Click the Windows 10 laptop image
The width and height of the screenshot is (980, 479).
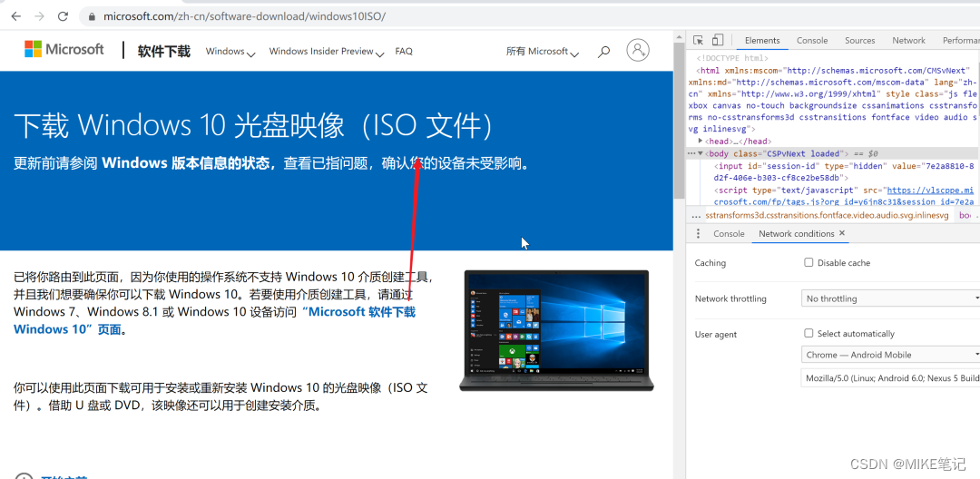point(556,330)
